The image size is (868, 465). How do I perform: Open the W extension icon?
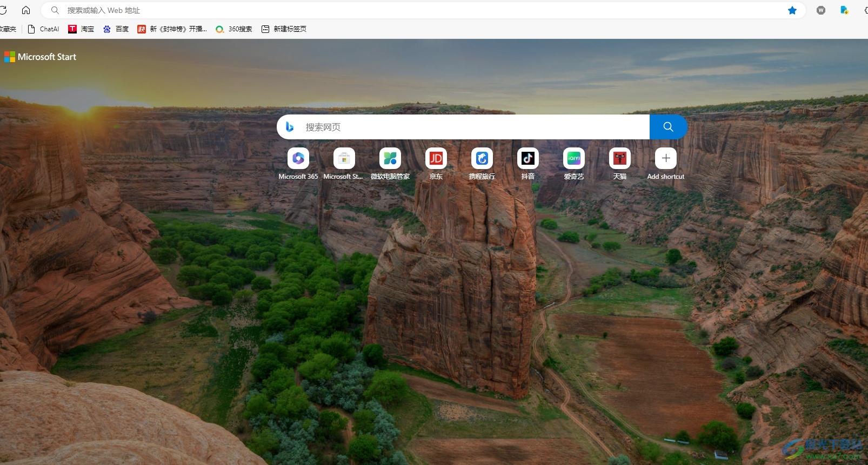click(x=821, y=10)
